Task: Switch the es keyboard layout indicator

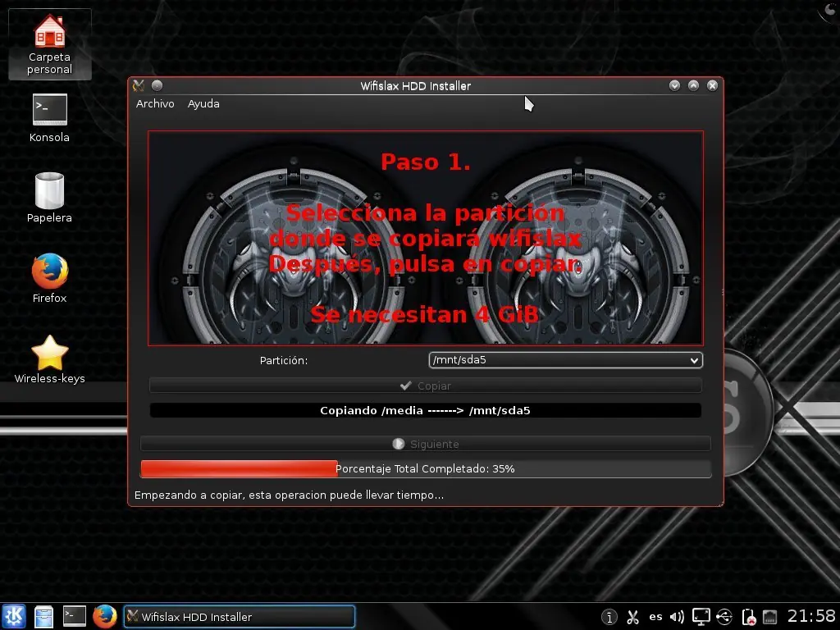Action: point(655,617)
